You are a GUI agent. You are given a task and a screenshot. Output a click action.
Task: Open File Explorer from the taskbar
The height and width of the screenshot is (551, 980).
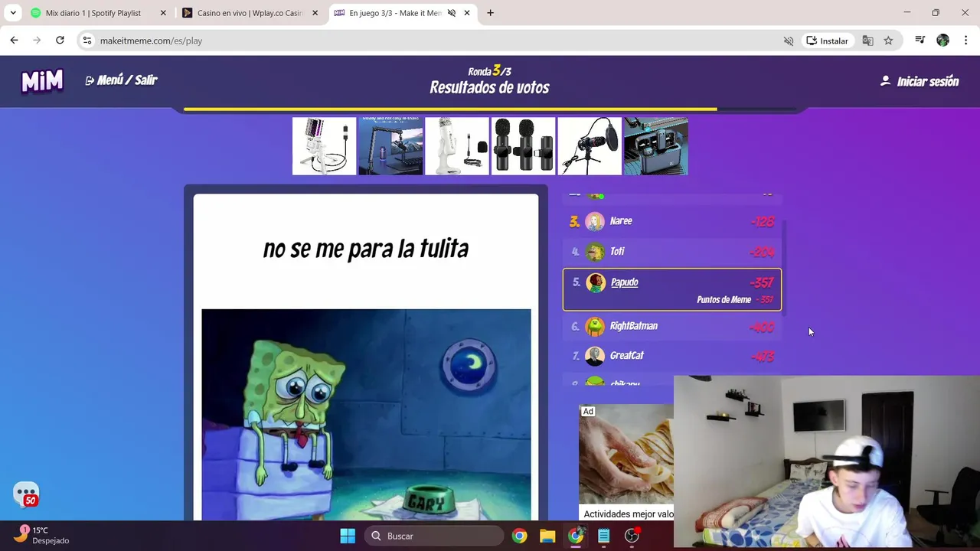point(547,536)
